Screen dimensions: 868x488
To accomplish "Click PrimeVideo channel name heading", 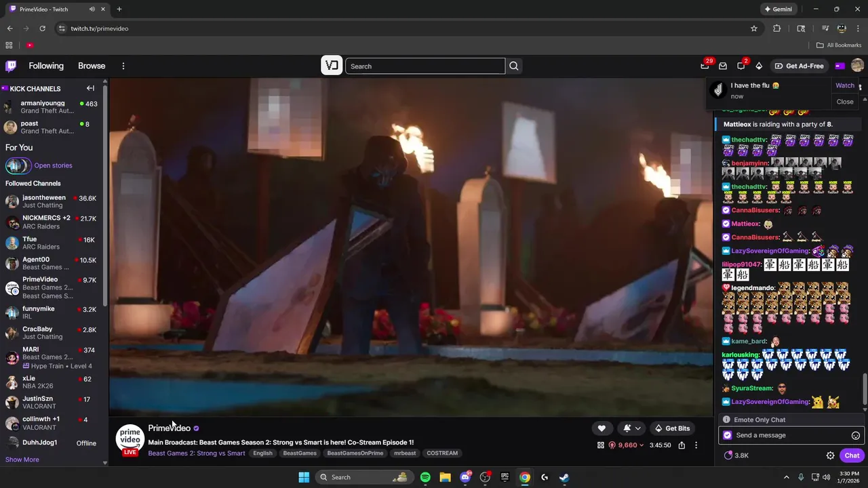I will click(170, 428).
